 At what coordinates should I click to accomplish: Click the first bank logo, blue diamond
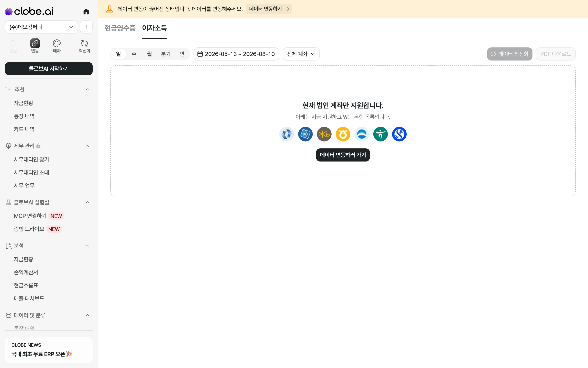tap(286, 134)
